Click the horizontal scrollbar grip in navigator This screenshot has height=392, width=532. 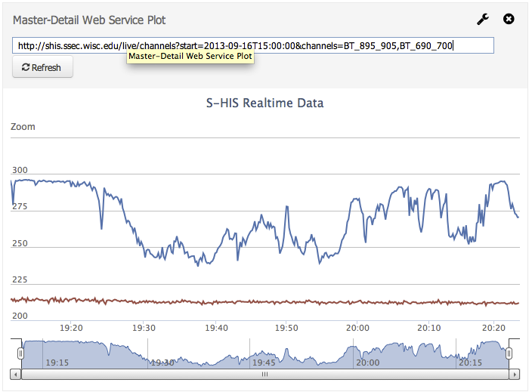265,374
